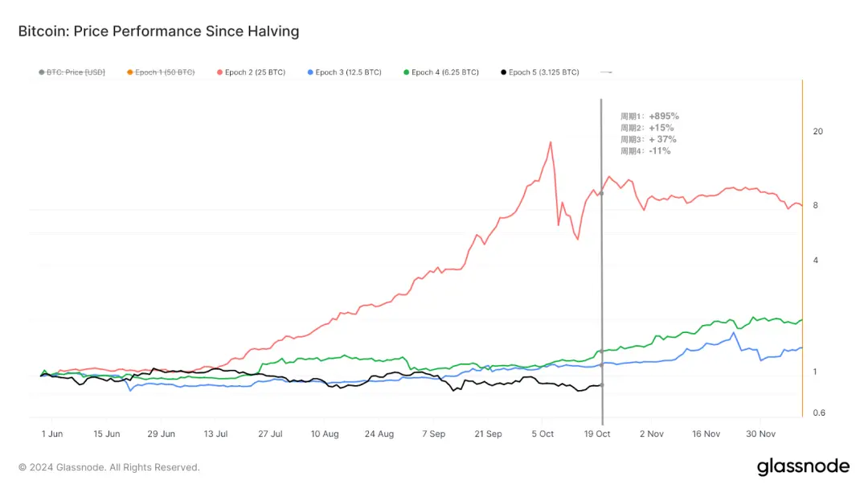Image resolution: width=868 pixels, height=489 pixels.
Task: Click the copyright Glassnode text
Action: (109, 467)
